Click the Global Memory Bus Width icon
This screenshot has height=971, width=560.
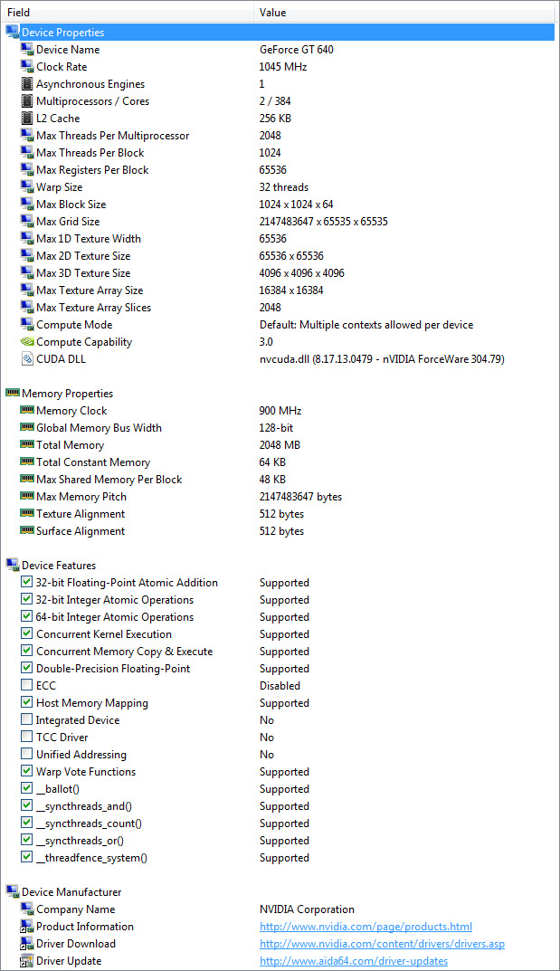26,427
